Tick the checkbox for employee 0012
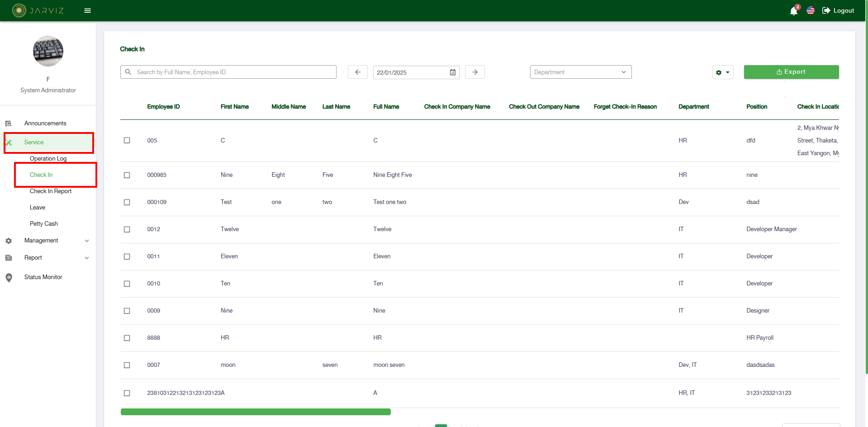Image resolution: width=868 pixels, height=427 pixels. pos(127,229)
